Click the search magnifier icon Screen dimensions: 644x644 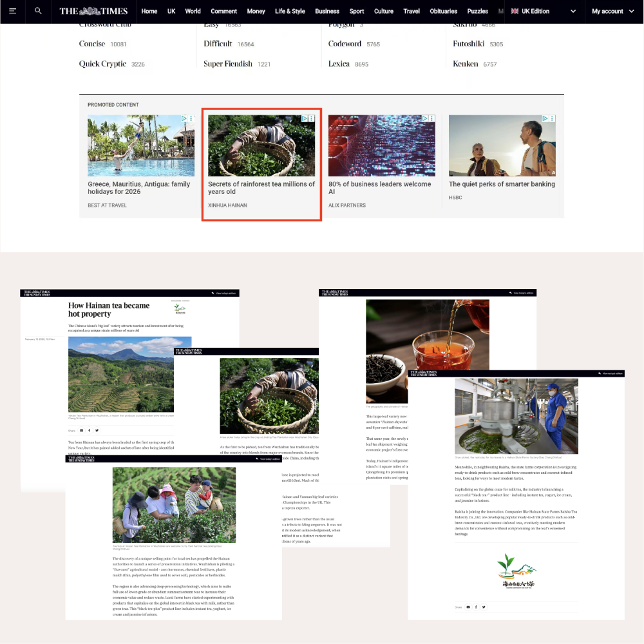tap(39, 11)
